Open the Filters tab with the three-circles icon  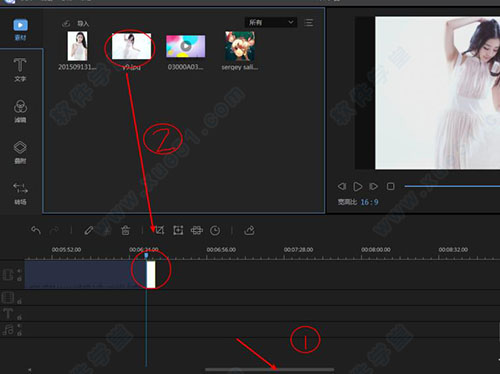pos(20,111)
